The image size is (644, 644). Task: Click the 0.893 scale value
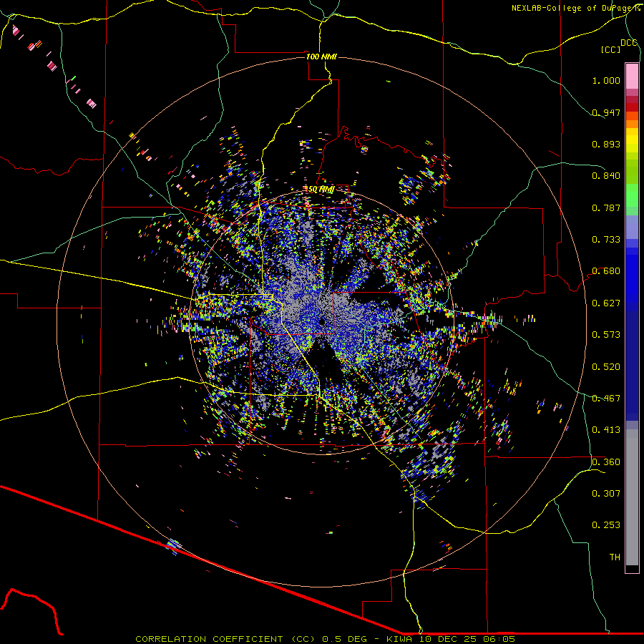pyautogui.click(x=606, y=144)
